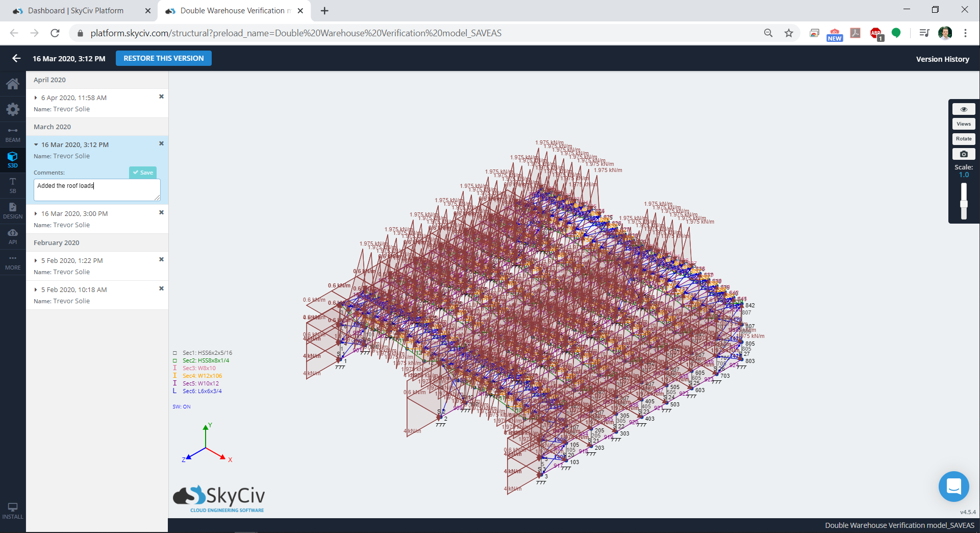
Task: Save the version comment
Action: (143, 173)
